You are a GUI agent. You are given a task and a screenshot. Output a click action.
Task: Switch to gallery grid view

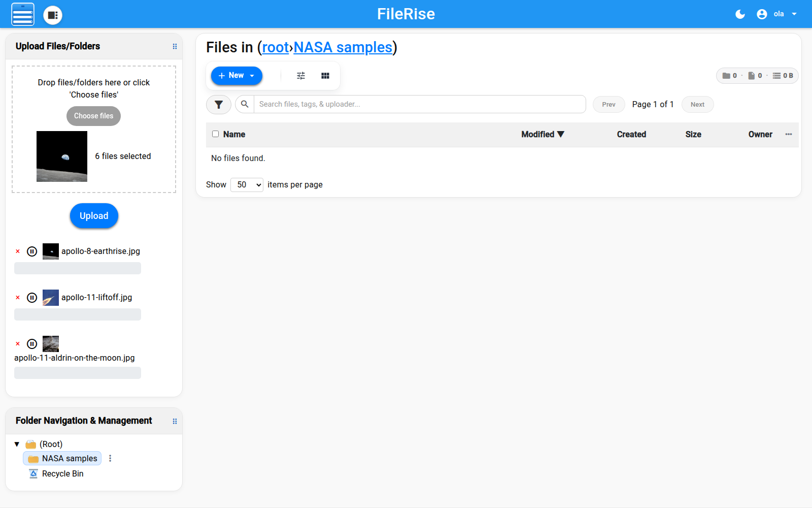coord(325,76)
